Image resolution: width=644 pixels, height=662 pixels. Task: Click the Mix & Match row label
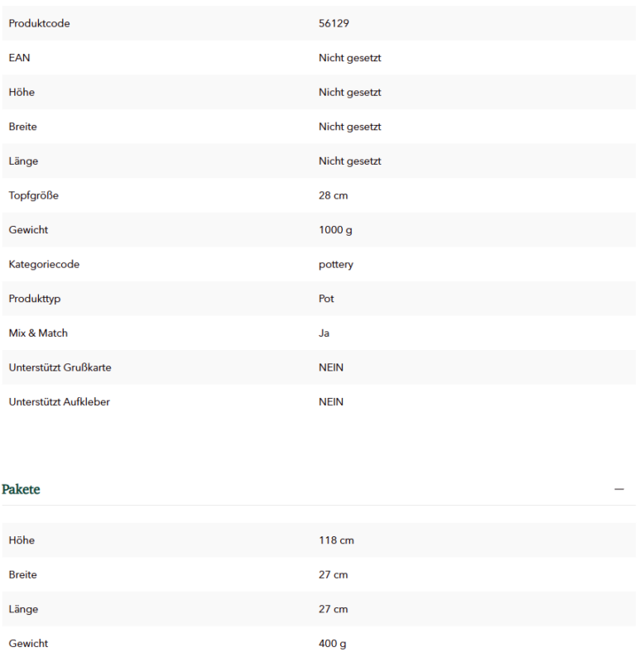pos(38,333)
